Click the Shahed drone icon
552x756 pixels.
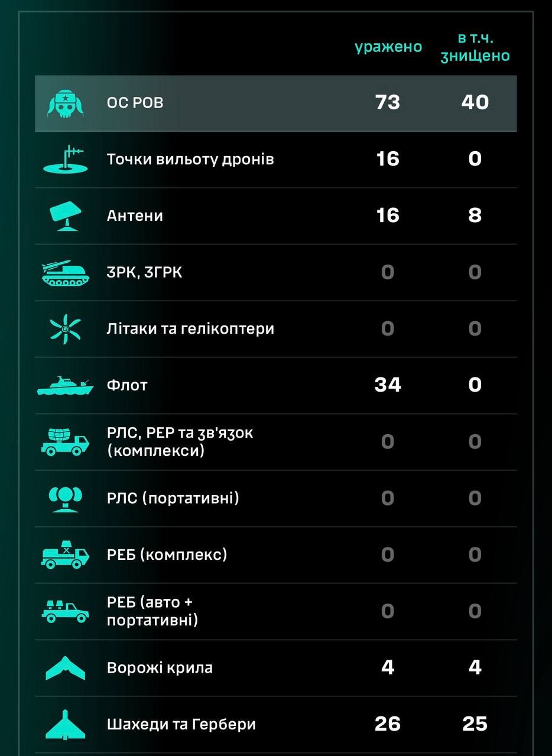click(65, 725)
